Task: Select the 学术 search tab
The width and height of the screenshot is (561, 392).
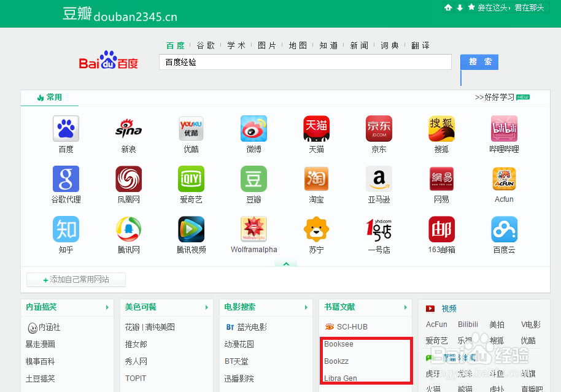Action: [x=236, y=45]
